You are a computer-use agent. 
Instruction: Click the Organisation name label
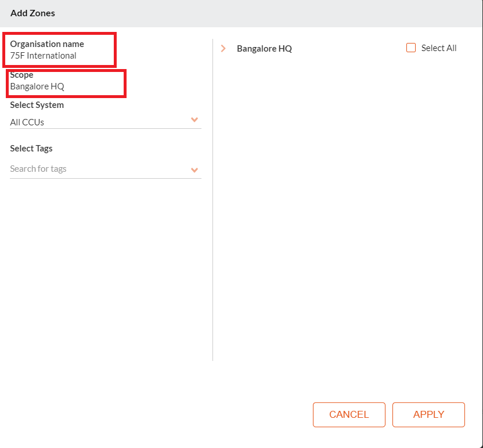point(47,44)
